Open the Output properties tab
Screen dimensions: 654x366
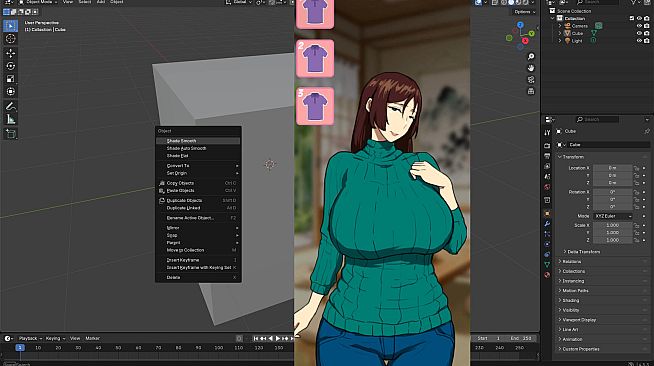point(547,156)
